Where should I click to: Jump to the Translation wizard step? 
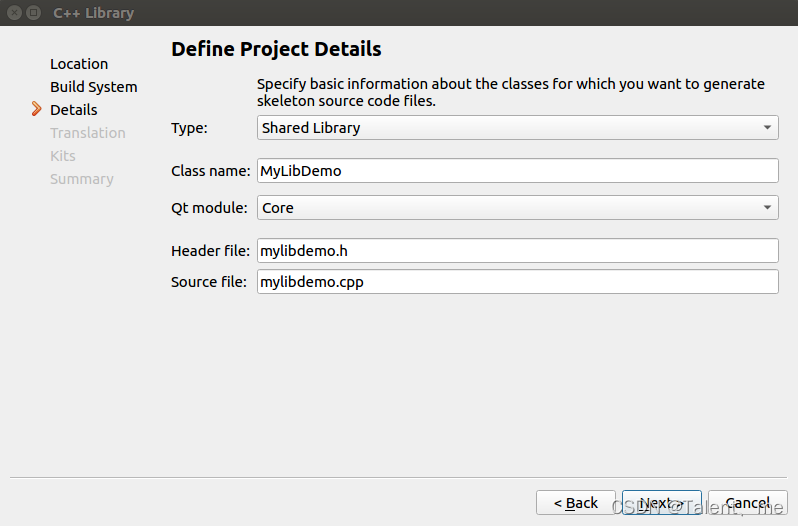[x=88, y=133]
